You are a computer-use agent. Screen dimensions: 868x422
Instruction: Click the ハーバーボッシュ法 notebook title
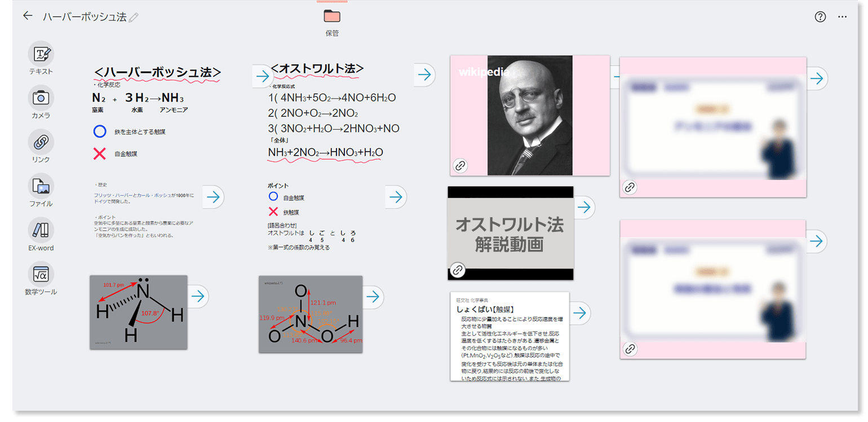coord(85,17)
